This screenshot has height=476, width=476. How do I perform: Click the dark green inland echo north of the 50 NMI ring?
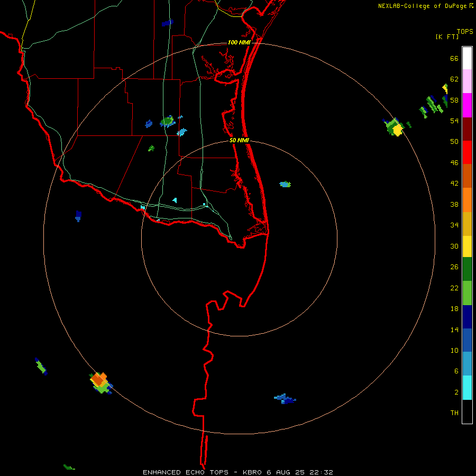tap(168, 122)
